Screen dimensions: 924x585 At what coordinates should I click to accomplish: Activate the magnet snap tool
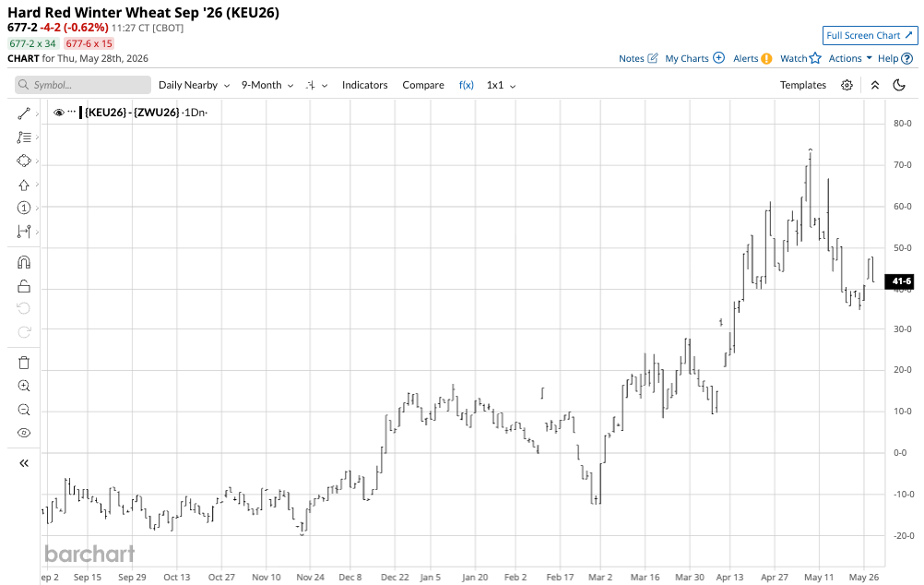(x=24, y=262)
